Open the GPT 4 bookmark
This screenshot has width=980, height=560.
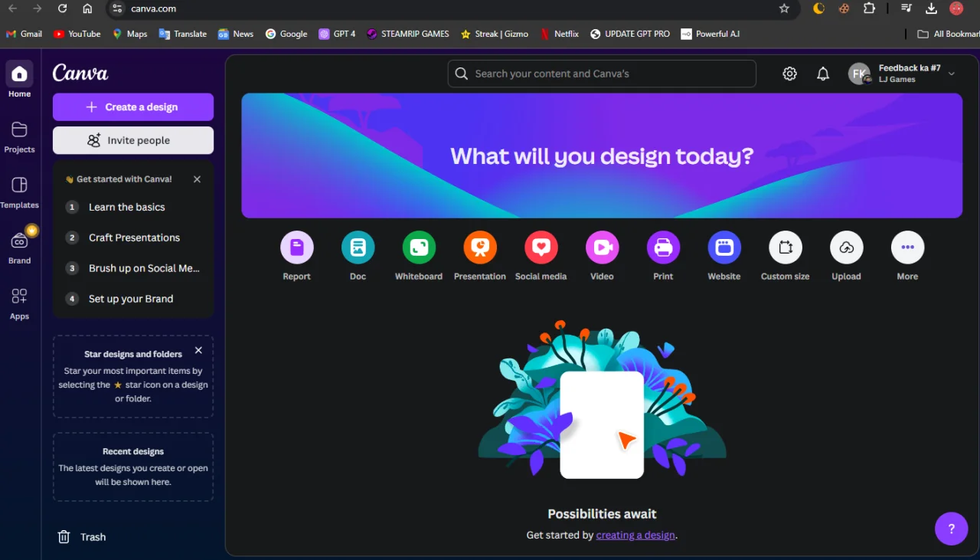[x=337, y=34]
